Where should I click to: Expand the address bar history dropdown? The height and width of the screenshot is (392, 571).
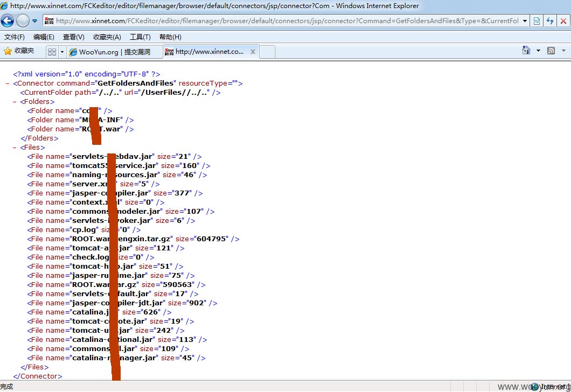click(525, 21)
